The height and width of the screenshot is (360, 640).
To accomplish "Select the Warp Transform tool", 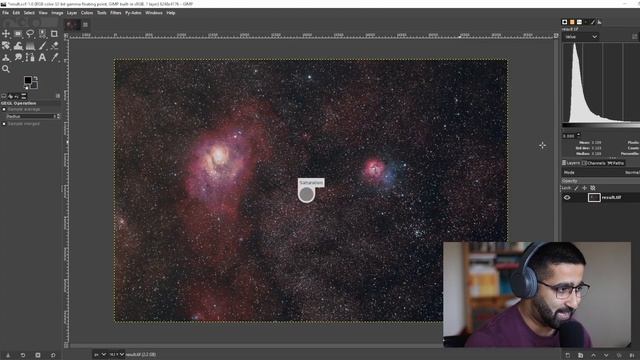I will click(18, 46).
